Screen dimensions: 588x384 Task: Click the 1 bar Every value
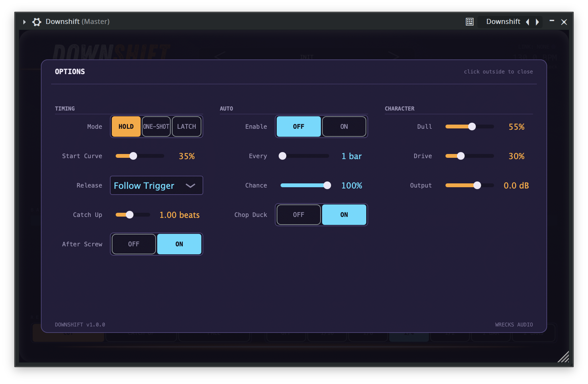pyautogui.click(x=352, y=156)
